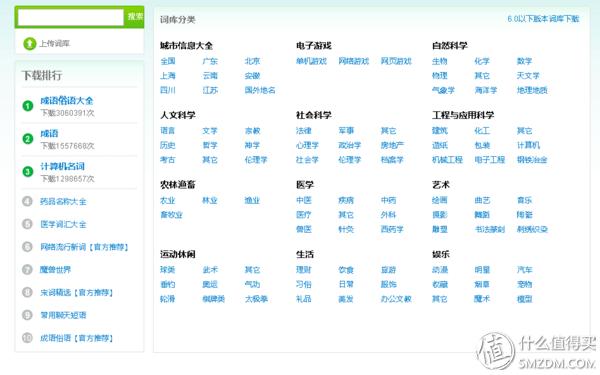Click the green number 1 rank badge

(x=28, y=106)
